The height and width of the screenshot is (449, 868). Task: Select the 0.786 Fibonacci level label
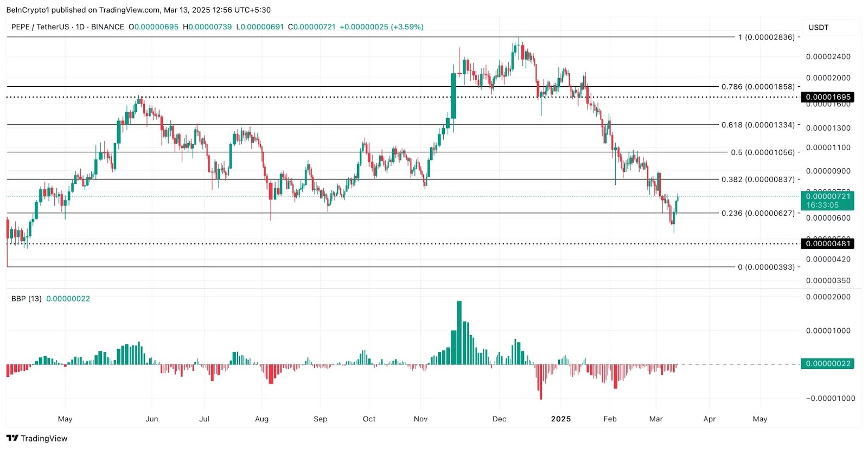758,87
